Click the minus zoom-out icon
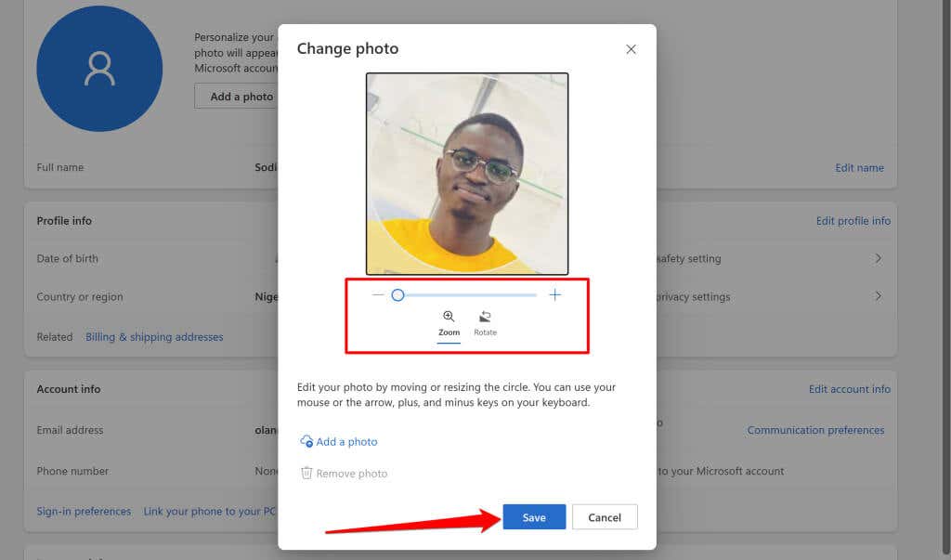The height and width of the screenshot is (560, 951). point(378,295)
